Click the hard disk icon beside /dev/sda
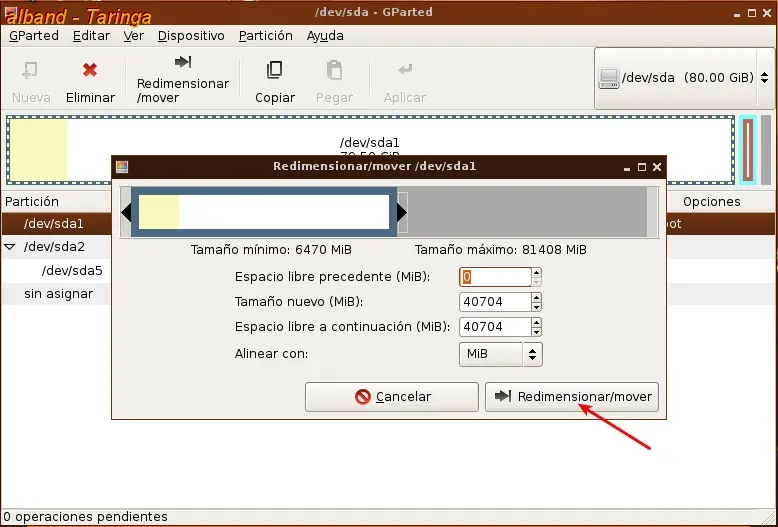Viewport: 778px width, 527px height. coord(609,78)
